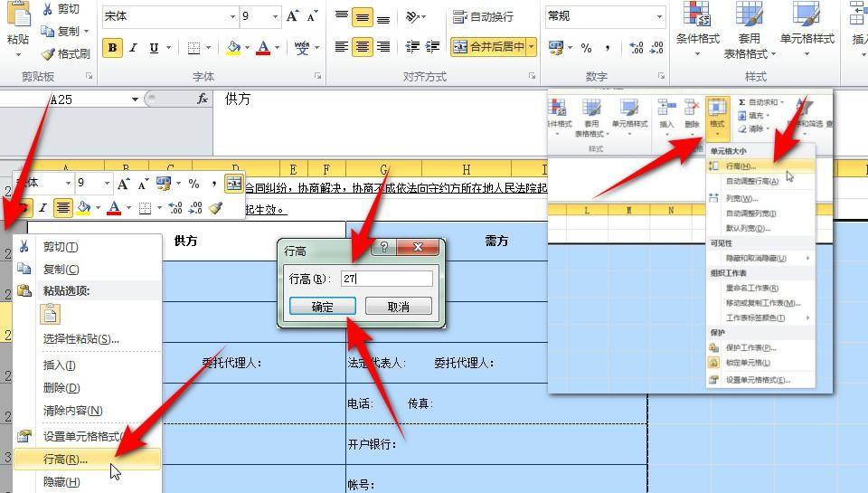Image resolution: width=868 pixels, height=493 pixels.
Task: Toggle Bold in the main ribbon
Action: (112, 48)
